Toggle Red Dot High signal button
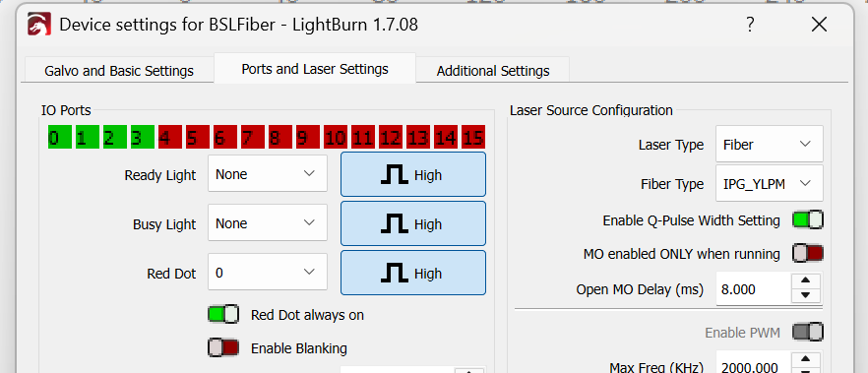Screen dimensions: 868x373 tap(413, 273)
